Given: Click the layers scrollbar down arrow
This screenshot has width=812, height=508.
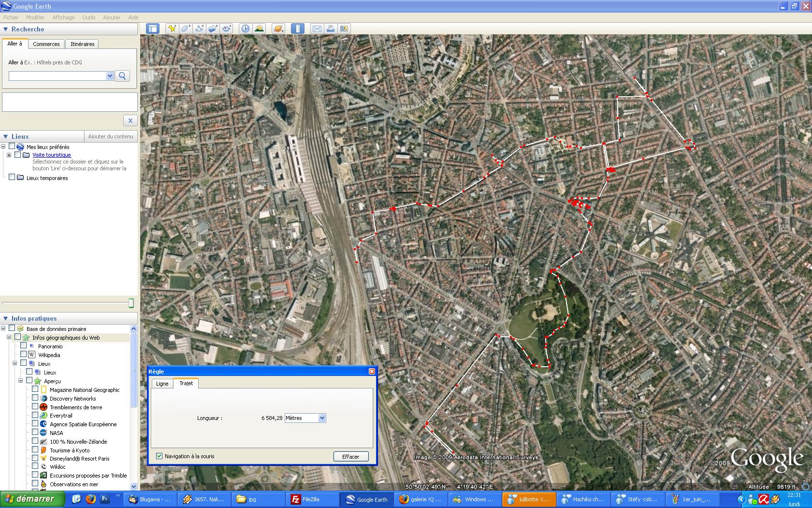Looking at the screenshot, I should tap(134, 486).
